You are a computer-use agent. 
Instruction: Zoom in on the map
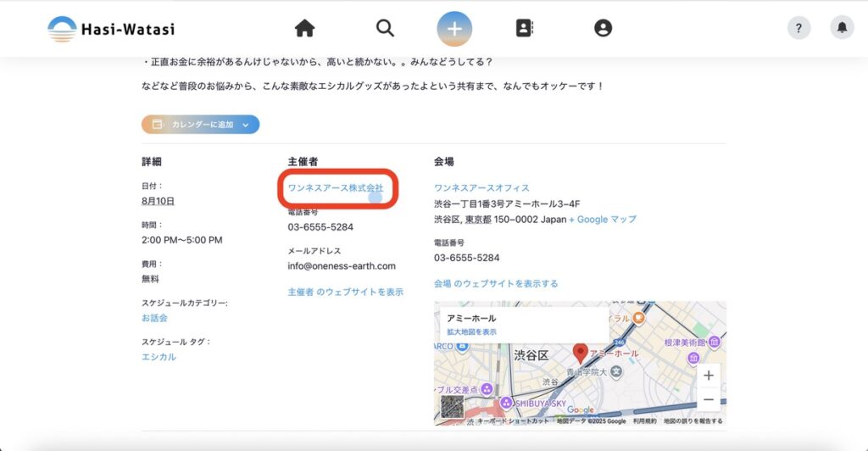[708, 375]
